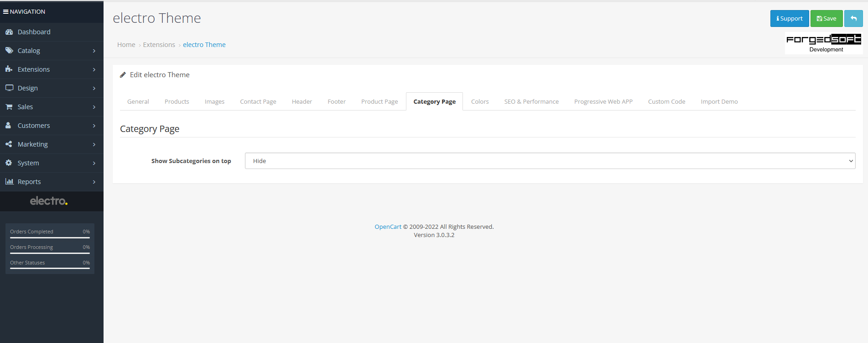Viewport: 868px width, 343px height.
Task: Click the Other Statuses progress bar
Action: point(50,269)
